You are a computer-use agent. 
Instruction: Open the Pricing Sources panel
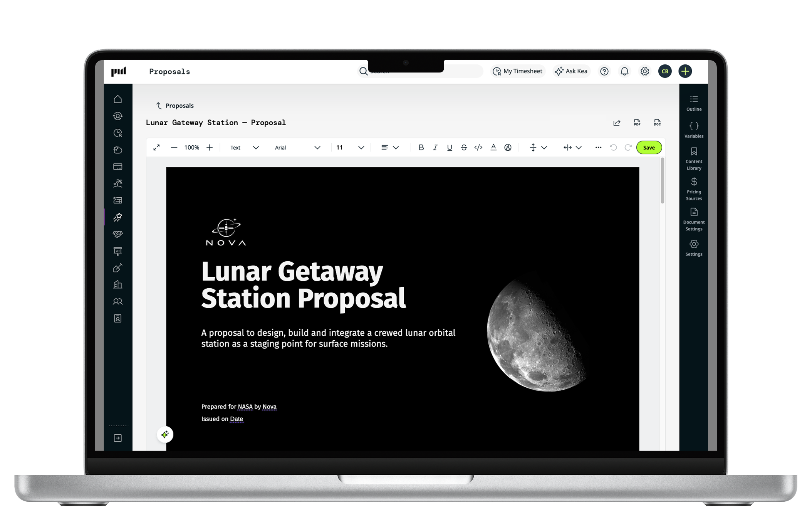click(693, 189)
